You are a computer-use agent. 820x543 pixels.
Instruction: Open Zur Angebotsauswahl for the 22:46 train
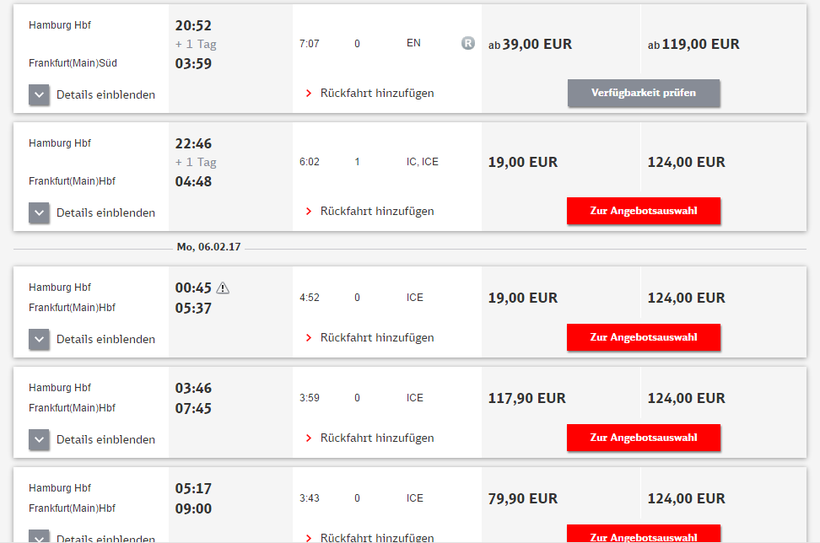point(643,211)
